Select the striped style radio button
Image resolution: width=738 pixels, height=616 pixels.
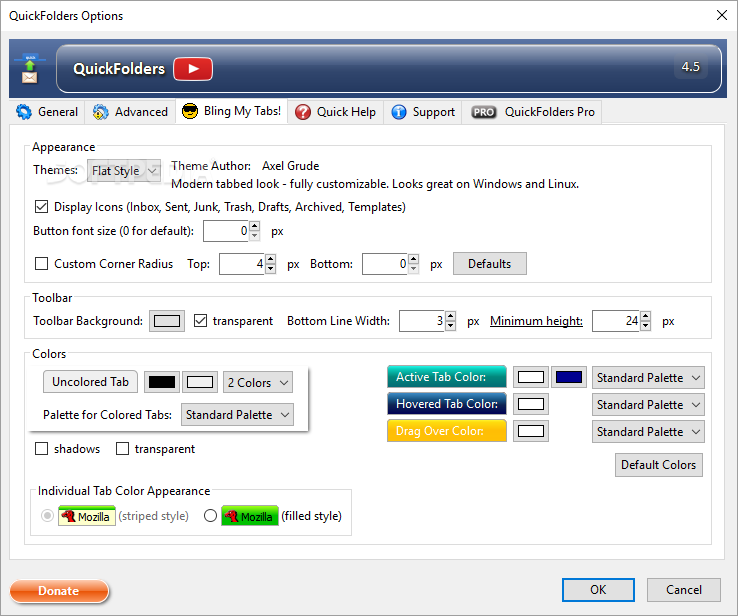[x=47, y=516]
